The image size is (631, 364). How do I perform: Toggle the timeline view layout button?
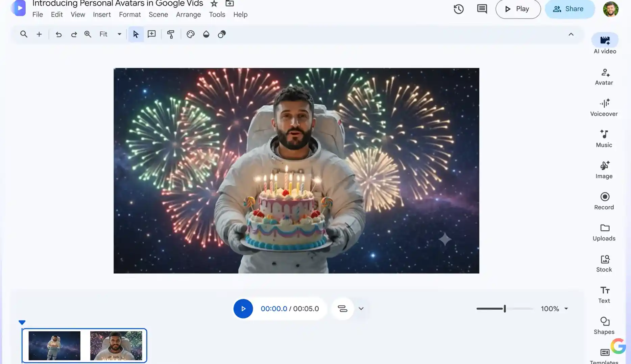[x=342, y=309]
